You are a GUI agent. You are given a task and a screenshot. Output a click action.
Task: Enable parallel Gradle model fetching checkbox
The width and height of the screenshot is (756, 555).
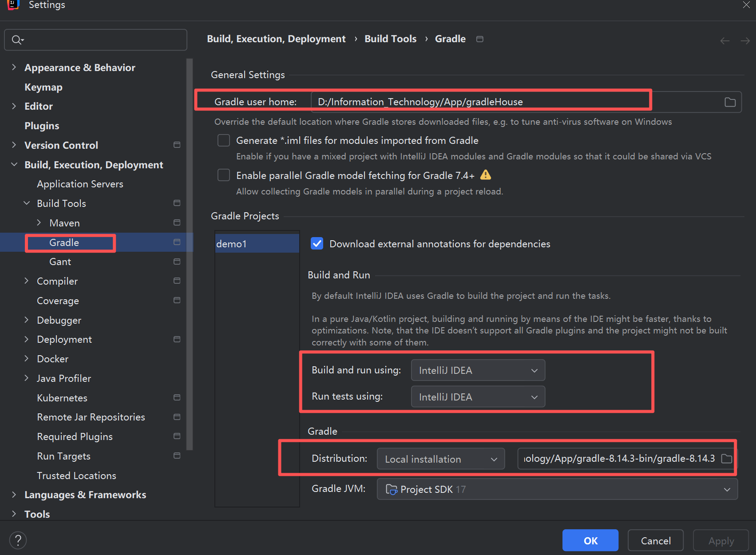point(224,175)
